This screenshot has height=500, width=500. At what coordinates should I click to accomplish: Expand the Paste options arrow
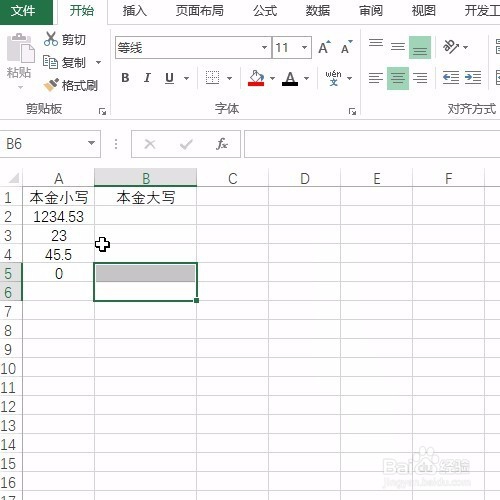coord(20,87)
